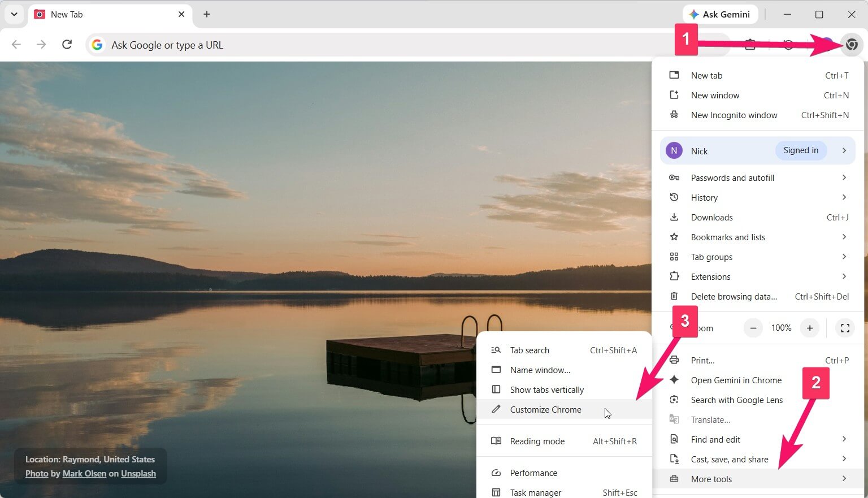Choose Delete browsing data
The width and height of the screenshot is (868, 498).
click(758, 297)
